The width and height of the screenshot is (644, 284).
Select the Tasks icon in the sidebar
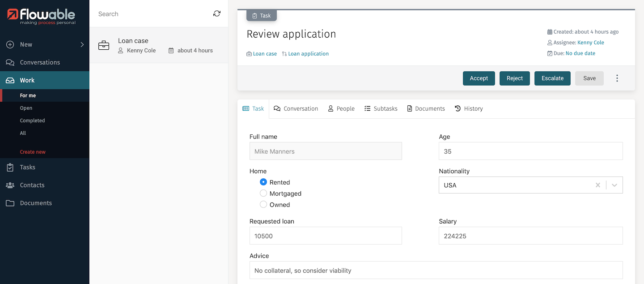pos(10,167)
